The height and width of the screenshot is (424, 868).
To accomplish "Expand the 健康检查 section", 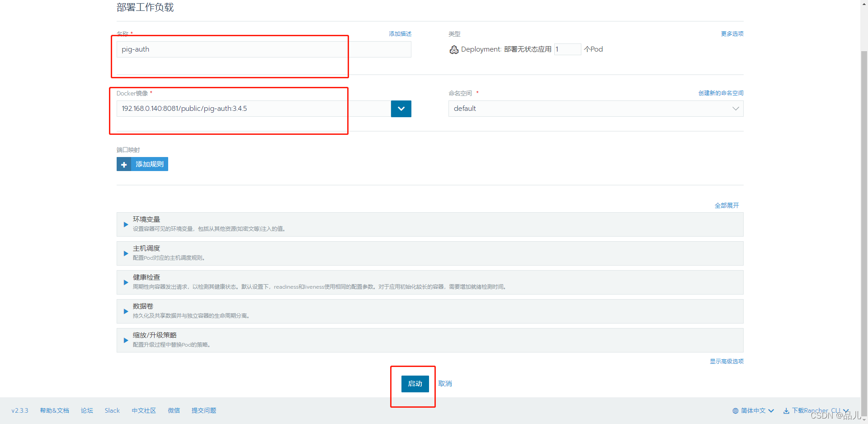I will (430, 282).
